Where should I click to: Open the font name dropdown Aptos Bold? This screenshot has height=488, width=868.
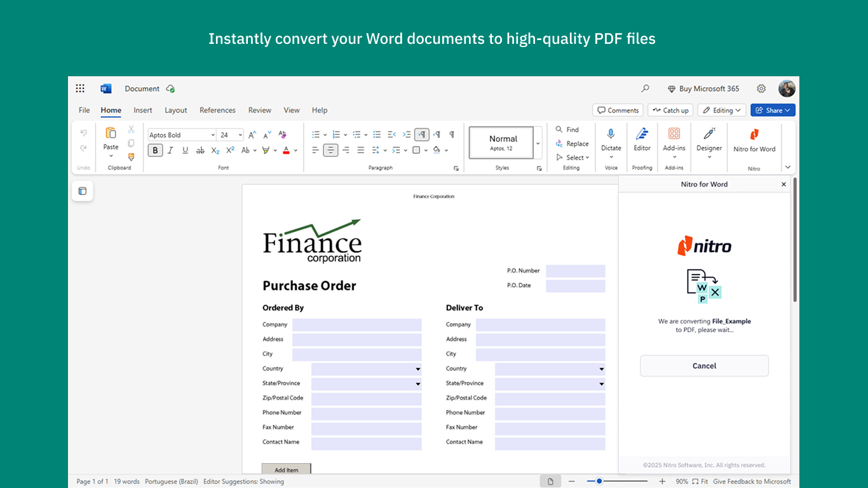click(x=213, y=135)
